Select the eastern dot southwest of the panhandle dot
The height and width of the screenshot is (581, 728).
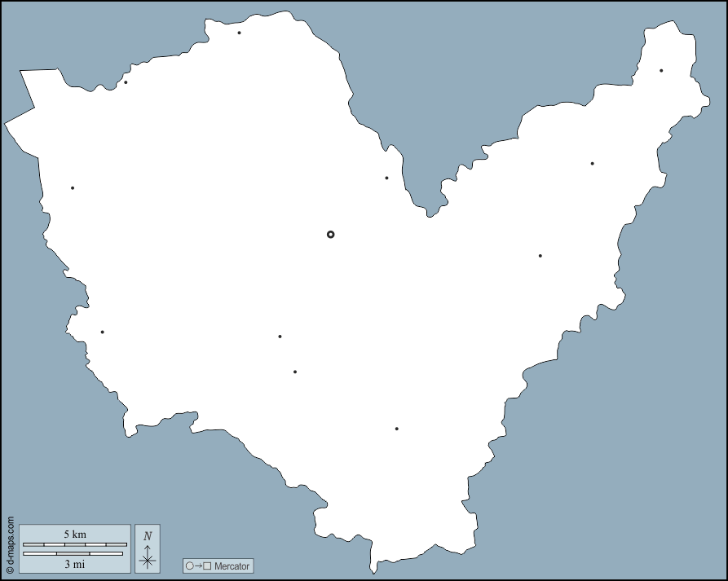(592, 164)
